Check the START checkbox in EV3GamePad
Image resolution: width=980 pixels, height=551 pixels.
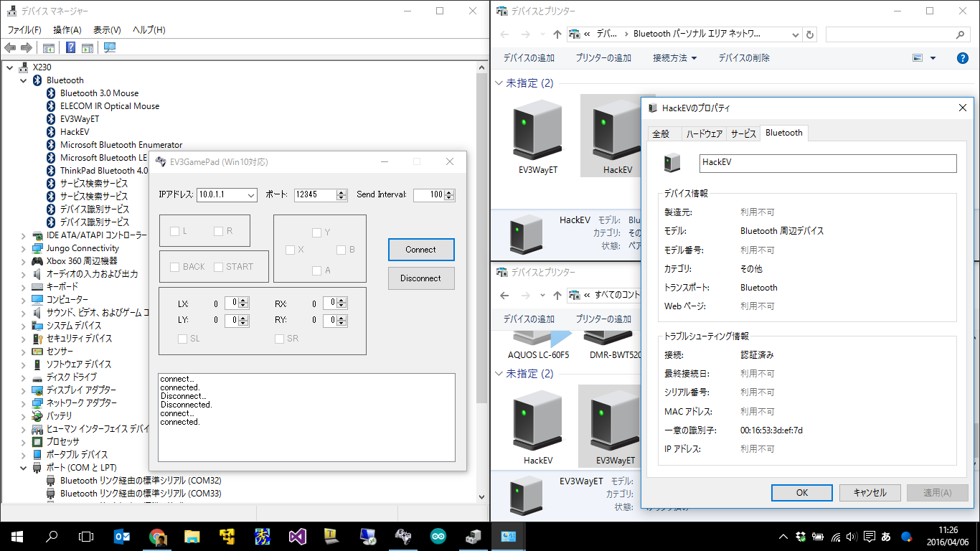click(218, 267)
